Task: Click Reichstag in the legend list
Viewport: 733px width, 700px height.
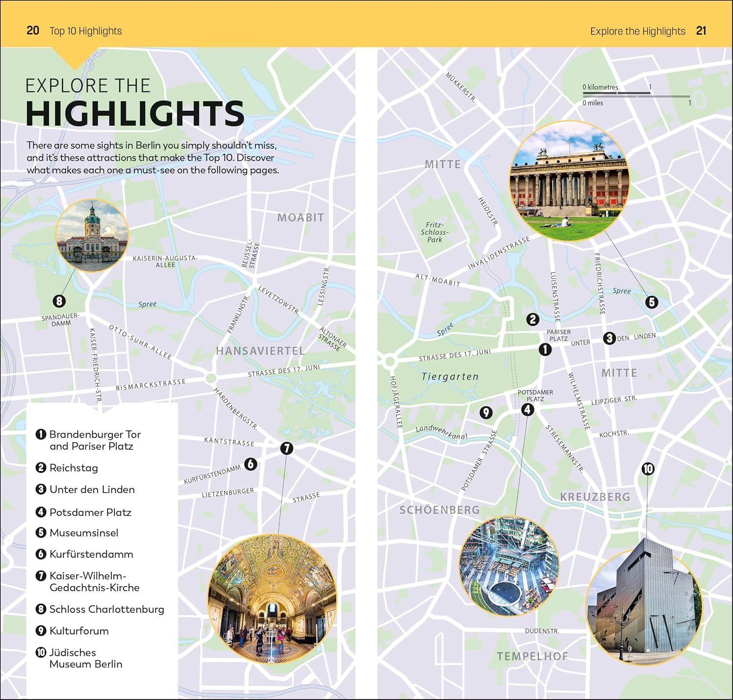Action: click(73, 468)
